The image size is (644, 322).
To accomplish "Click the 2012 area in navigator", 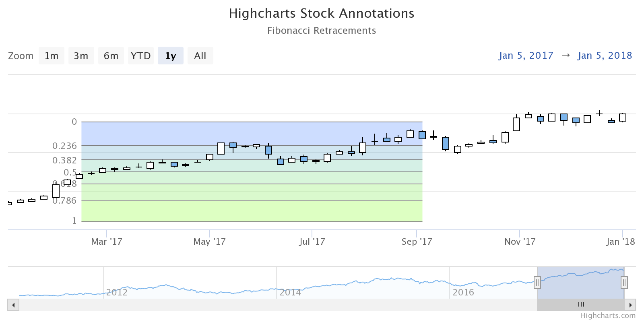I will click(117, 292).
